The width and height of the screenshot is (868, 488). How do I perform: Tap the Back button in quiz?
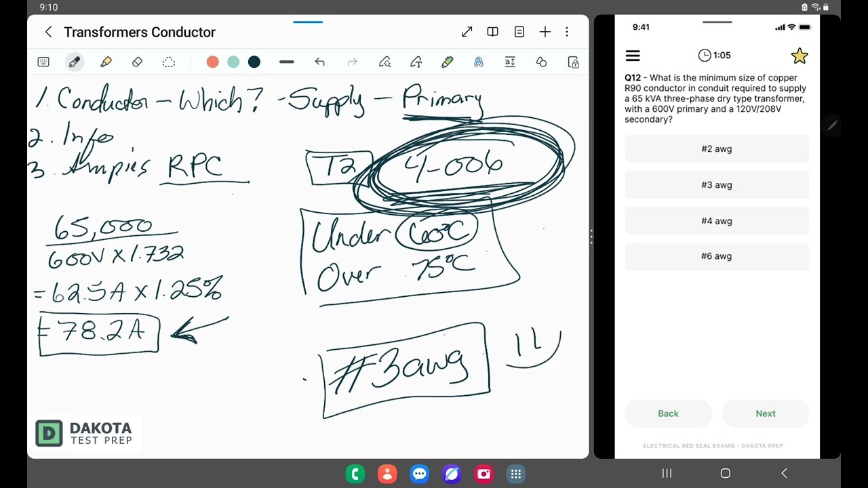pyautogui.click(x=668, y=413)
